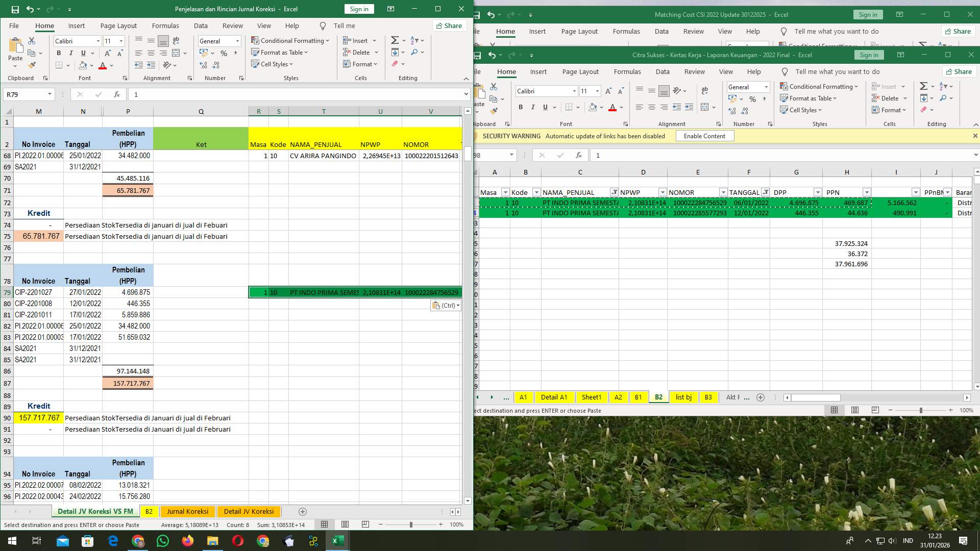Image resolution: width=980 pixels, height=551 pixels.
Task: Click Sign in on the left Excel window
Action: click(x=359, y=9)
